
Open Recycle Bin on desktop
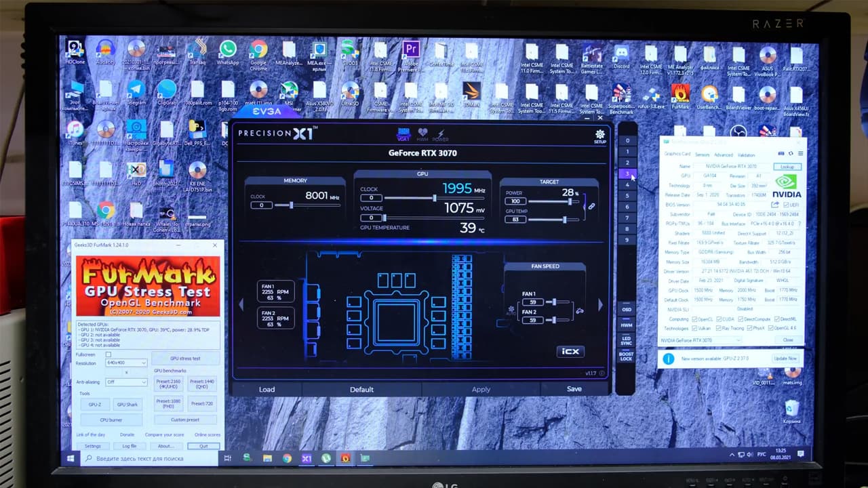pyautogui.click(x=791, y=412)
